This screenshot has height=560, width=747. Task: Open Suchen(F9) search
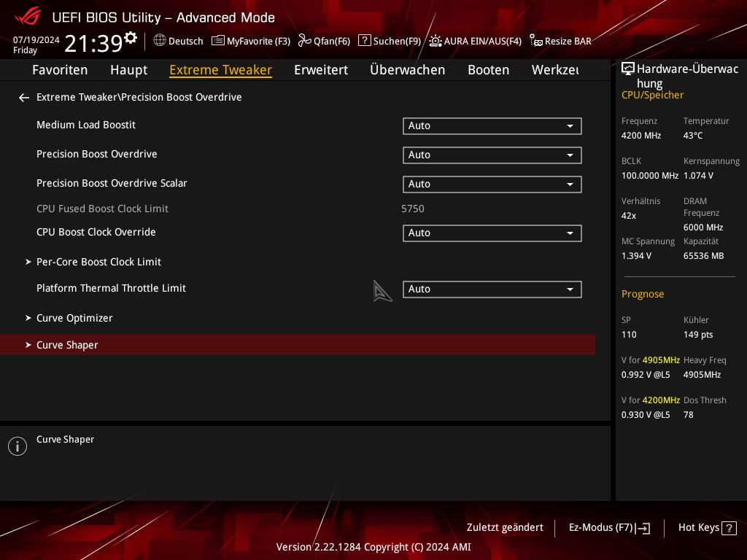pyautogui.click(x=397, y=41)
